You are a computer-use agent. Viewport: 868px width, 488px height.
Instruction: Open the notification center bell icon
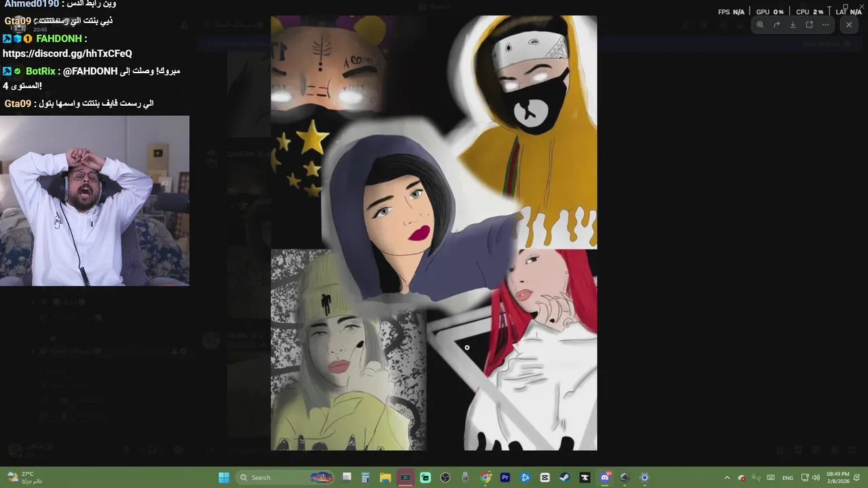point(857,478)
